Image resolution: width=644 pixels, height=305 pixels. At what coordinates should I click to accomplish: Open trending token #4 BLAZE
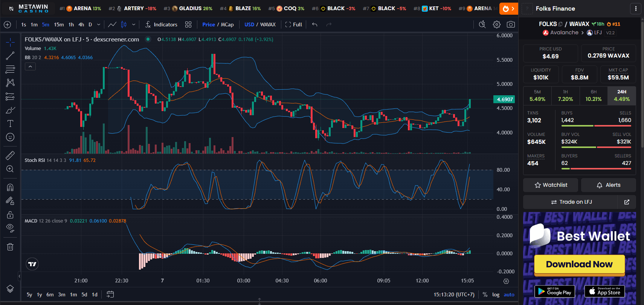coord(241,8)
